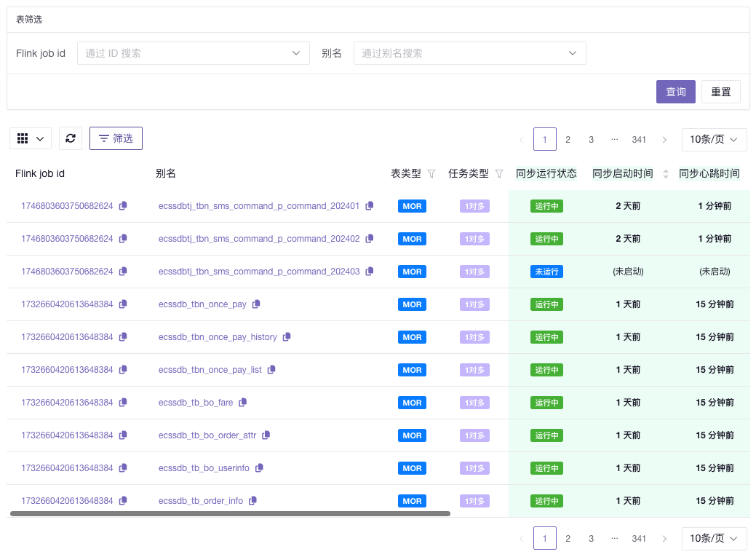Click the refresh table icon button
This screenshot has width=756, height=557.
click(x=71, y=138)
